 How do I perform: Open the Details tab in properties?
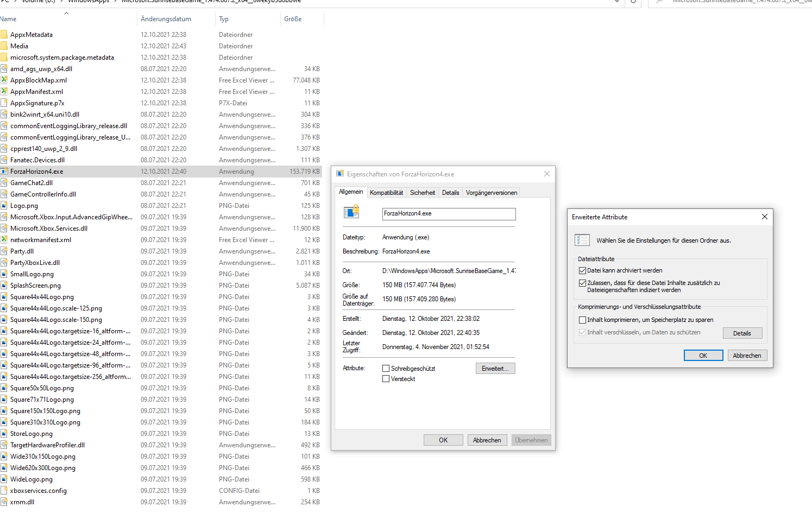click(x=450, y=193)
